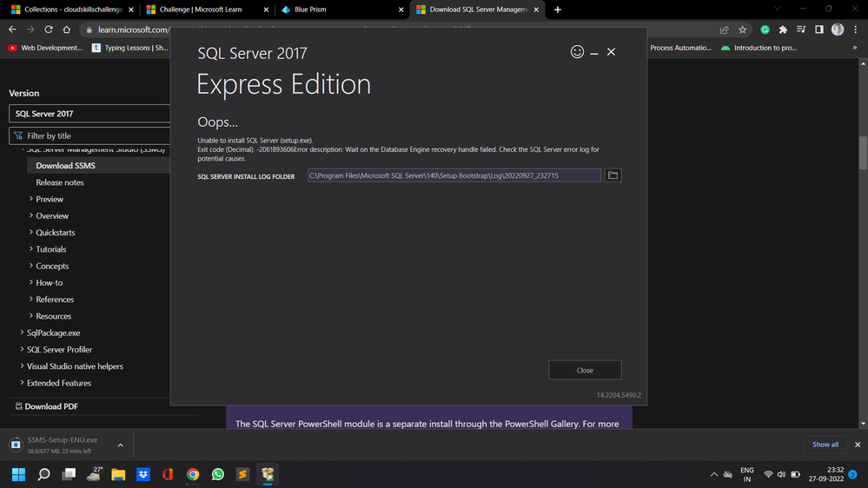Image resolution: width=868 pixels, height=488 pixels.
Task: Open Chrome three-dot menu
Action: pyautogui.click(x=855, y=30)
